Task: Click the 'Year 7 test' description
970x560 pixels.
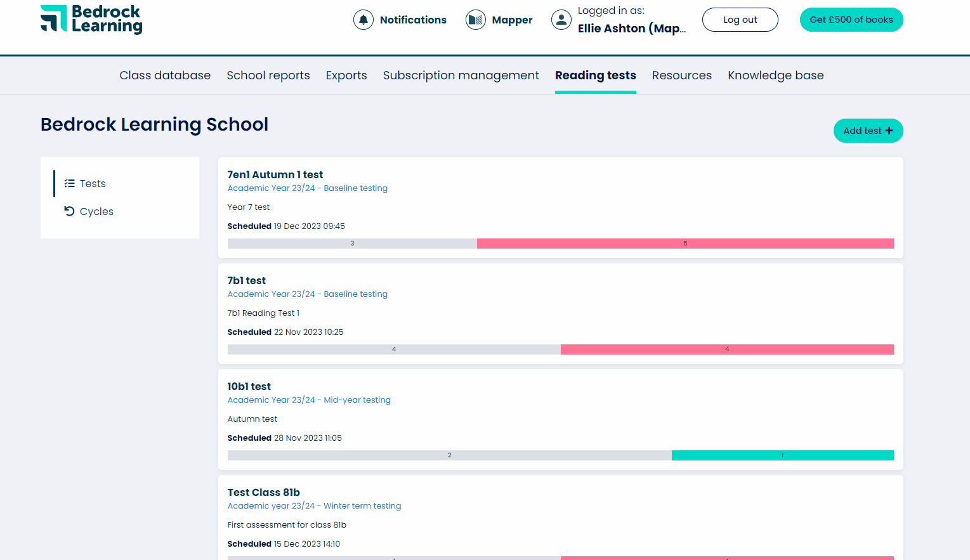Action: point(249,207)
